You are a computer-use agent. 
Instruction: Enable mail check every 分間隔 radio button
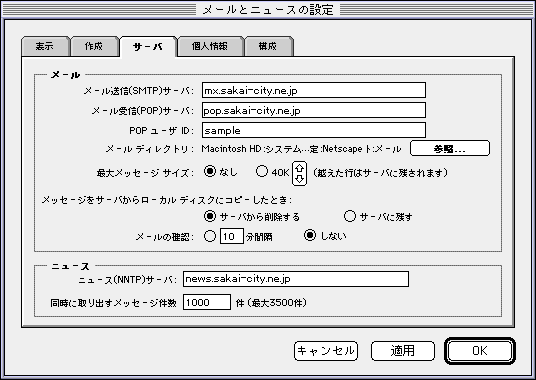coord(210,236)
